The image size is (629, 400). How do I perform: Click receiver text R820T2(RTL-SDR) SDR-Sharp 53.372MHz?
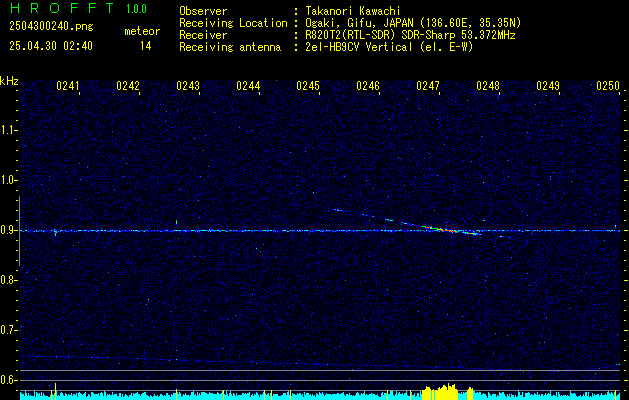point(410,35)
